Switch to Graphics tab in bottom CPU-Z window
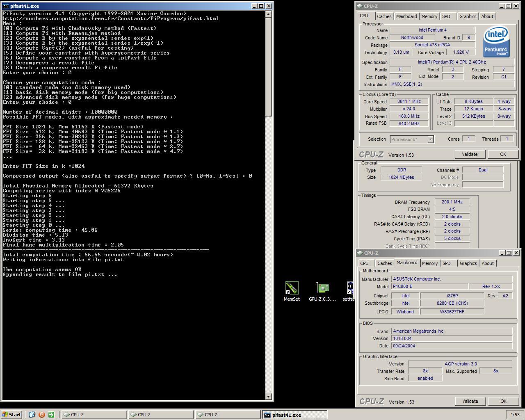The height and width of the screenshot is (420, 525). point(468,263)
